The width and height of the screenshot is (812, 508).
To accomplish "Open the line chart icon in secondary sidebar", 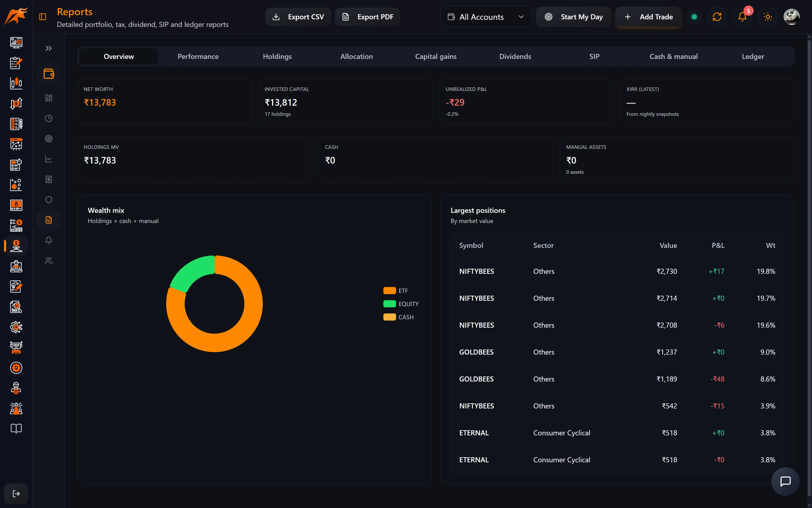I will (x=49, y=159).
